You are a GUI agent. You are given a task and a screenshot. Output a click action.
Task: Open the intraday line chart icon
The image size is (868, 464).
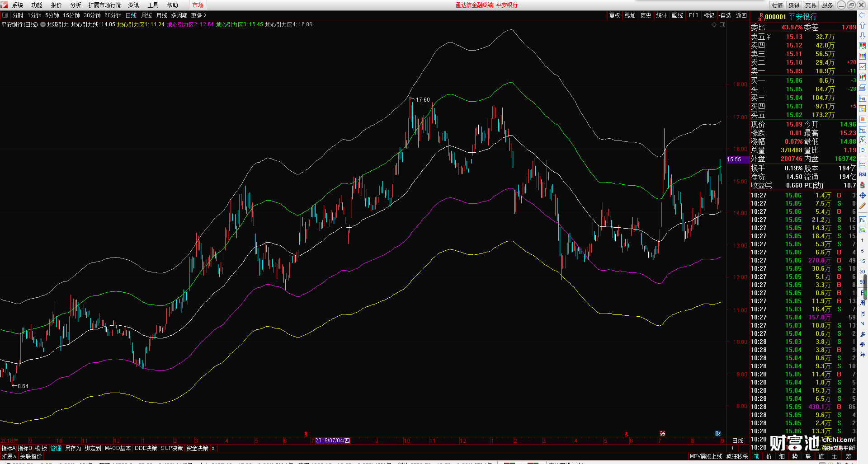point(863,67)
